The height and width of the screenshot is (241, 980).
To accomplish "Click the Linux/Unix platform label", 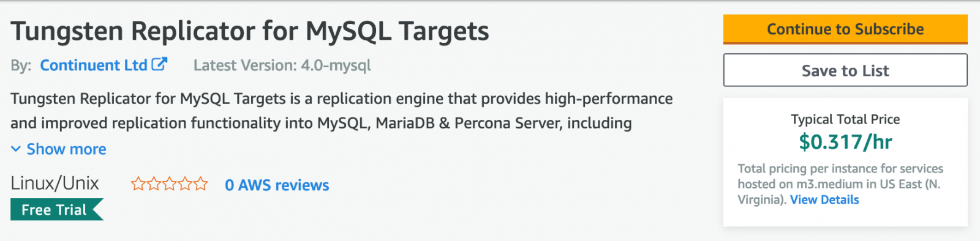I will click(55, 183).
